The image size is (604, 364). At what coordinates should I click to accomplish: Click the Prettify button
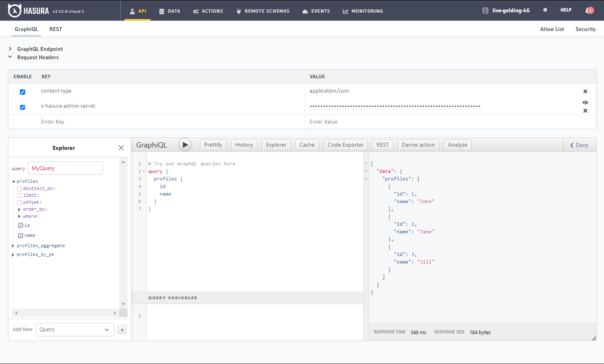point(213,145)
